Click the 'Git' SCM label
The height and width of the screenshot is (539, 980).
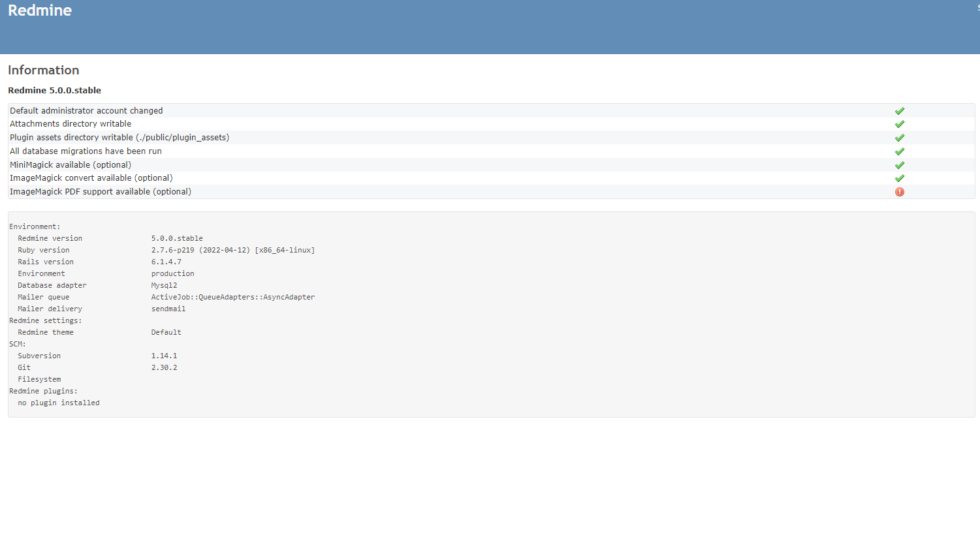tap(24, 368)
